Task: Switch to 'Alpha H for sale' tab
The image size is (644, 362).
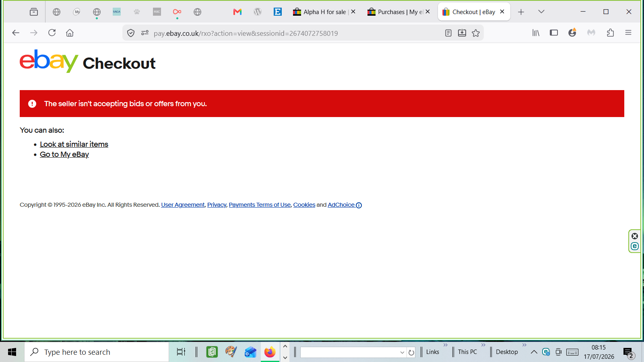Action: click(324, 12)
